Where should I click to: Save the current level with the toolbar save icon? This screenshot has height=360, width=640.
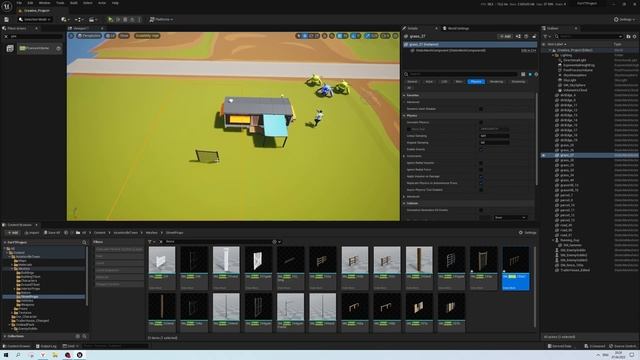[7, 19]
